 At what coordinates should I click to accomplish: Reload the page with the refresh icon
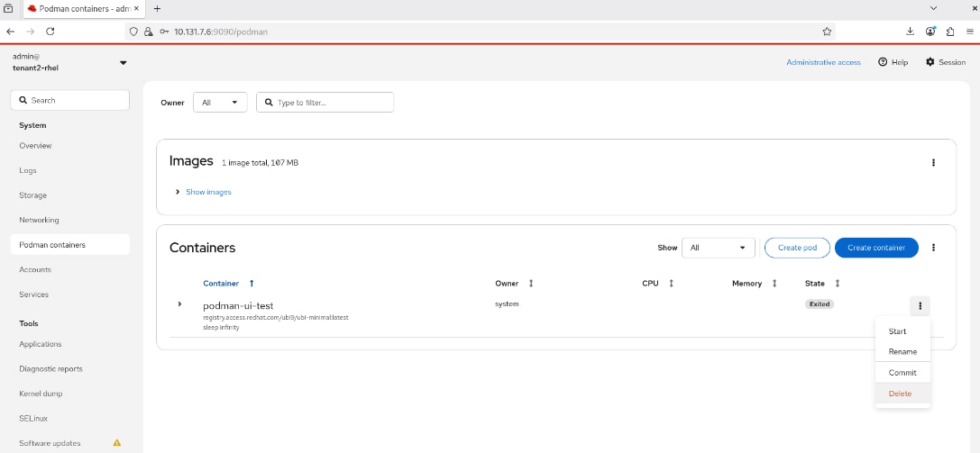pyautogui.click(x=50, y=32)
